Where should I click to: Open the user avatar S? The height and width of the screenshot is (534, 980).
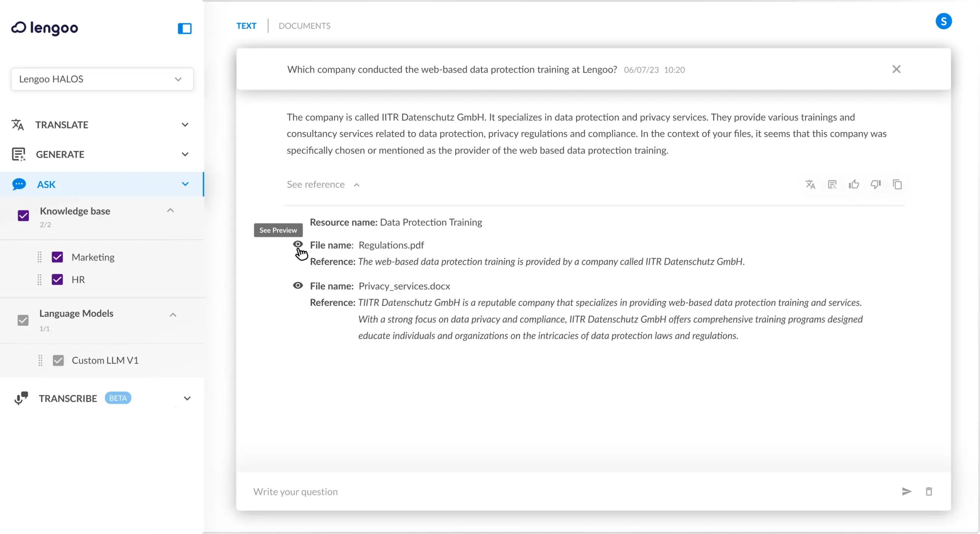pos(943,21)
